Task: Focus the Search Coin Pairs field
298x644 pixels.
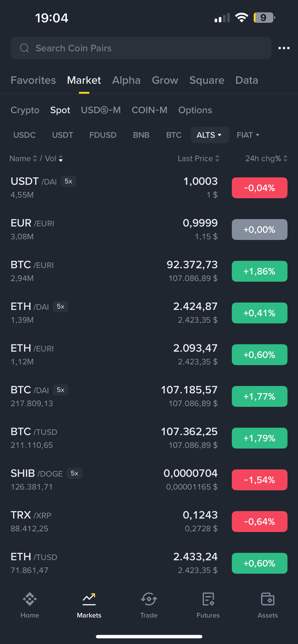Action: pos(144,48)
